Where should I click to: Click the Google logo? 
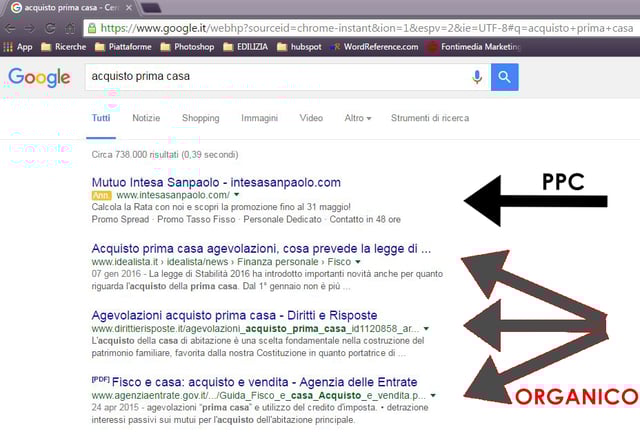[x=39, y=77]
